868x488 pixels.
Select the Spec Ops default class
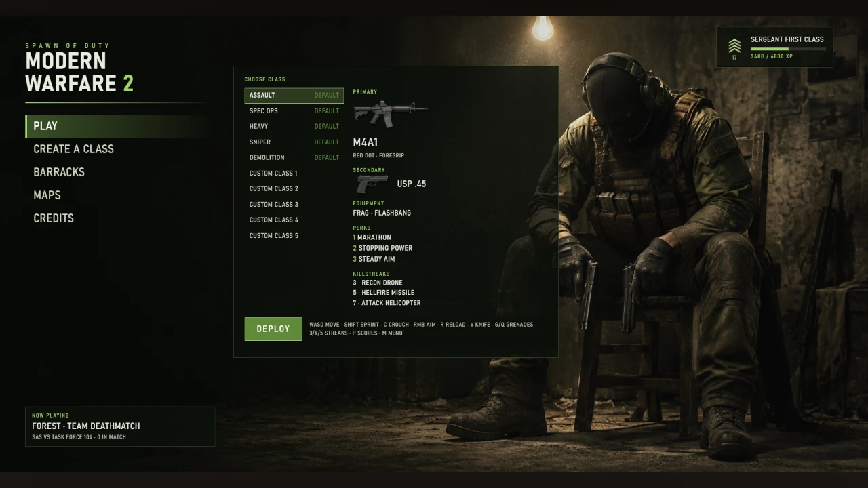(x=294, y=111)
